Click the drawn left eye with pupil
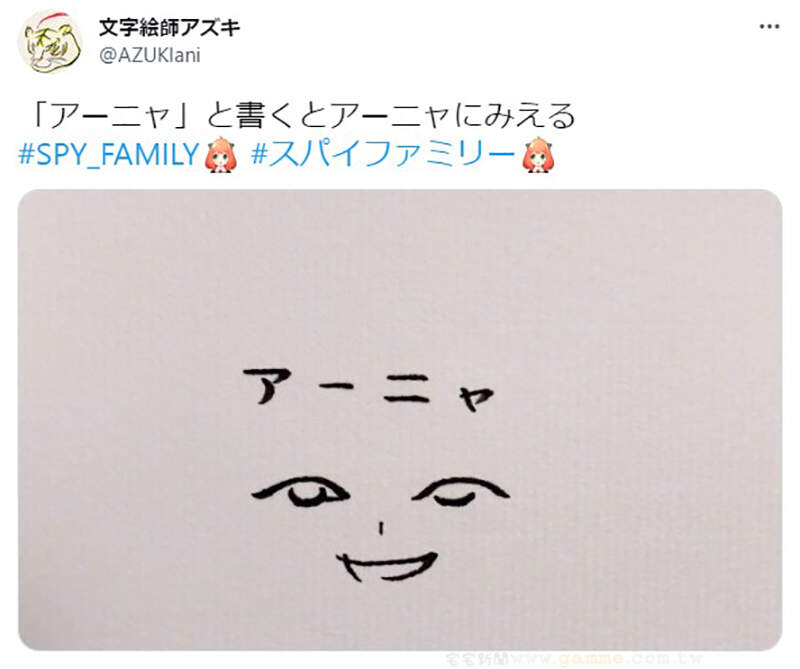 coord(301,491)
